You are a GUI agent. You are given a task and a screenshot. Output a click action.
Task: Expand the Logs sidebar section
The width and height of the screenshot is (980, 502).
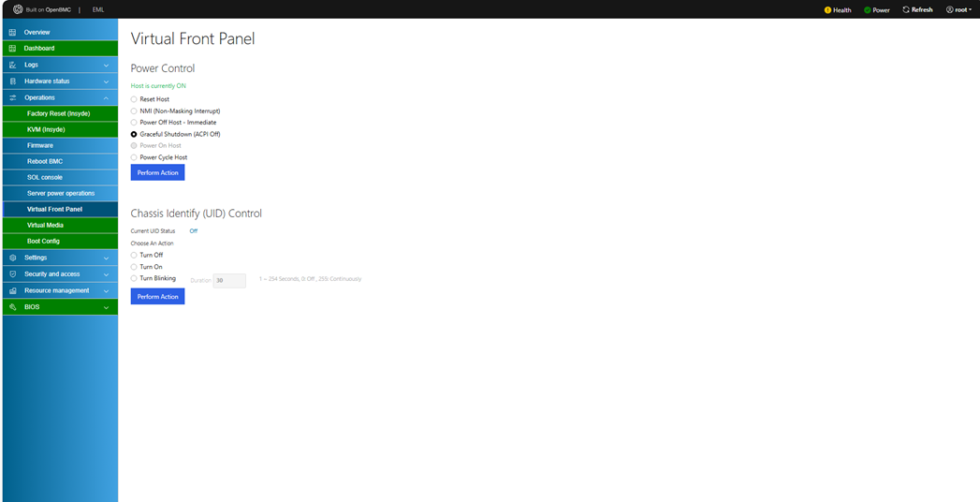106,65
